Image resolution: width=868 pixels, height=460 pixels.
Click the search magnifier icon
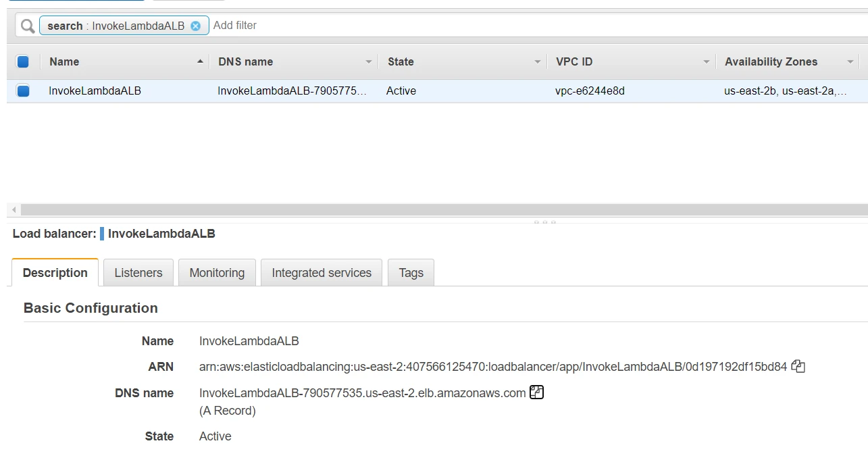27,26
